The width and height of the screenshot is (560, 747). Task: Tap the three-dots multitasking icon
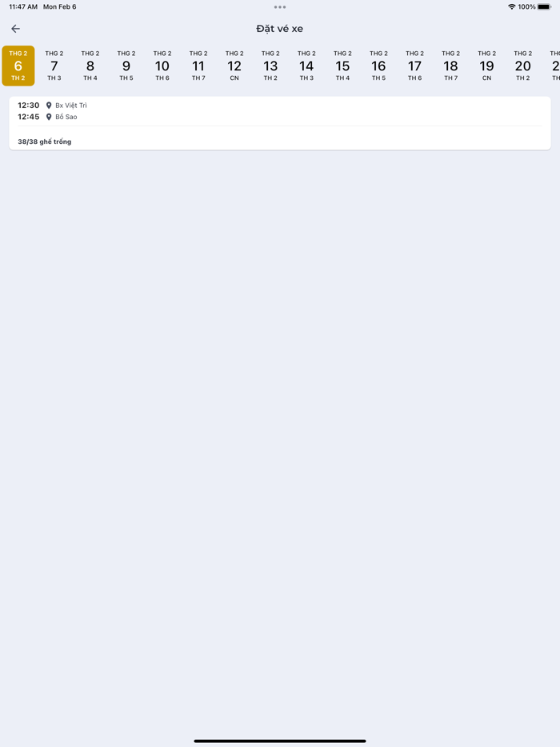tap(280, 7)
